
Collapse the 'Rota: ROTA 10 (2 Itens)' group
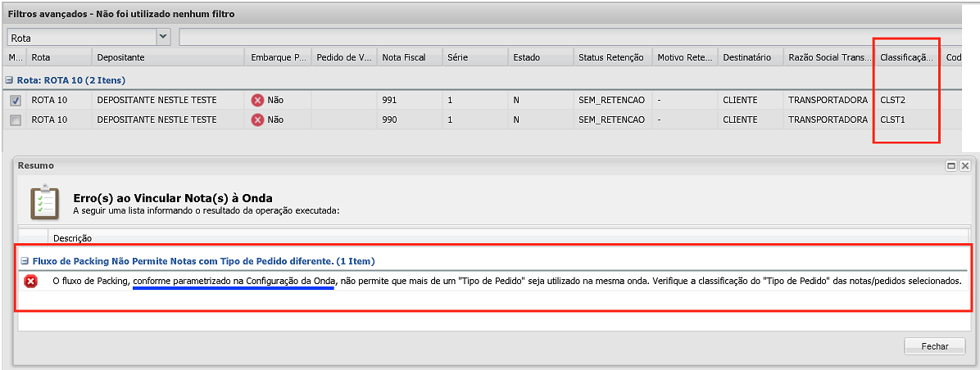coord(9,80)
